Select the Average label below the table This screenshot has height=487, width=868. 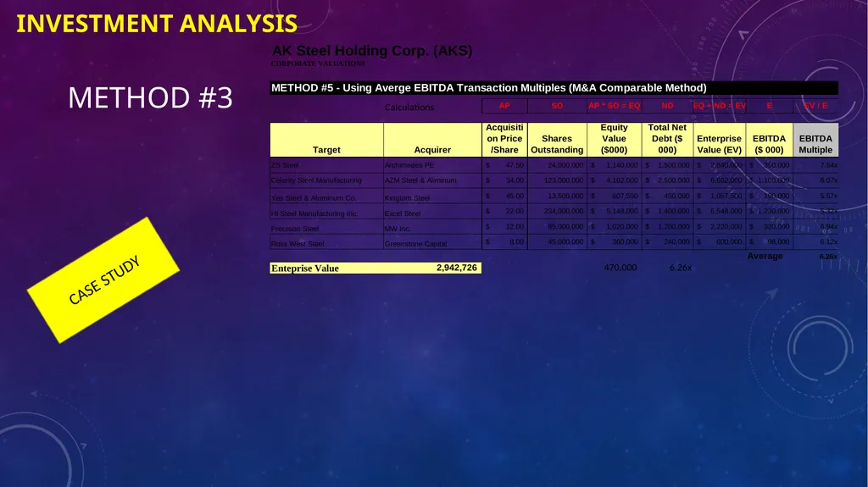coord(765,257)
